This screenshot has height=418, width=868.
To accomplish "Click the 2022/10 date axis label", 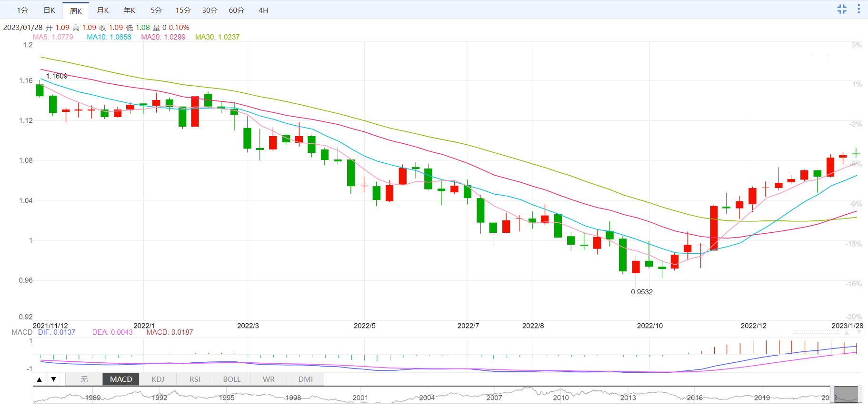I will [x=650, y=326].
